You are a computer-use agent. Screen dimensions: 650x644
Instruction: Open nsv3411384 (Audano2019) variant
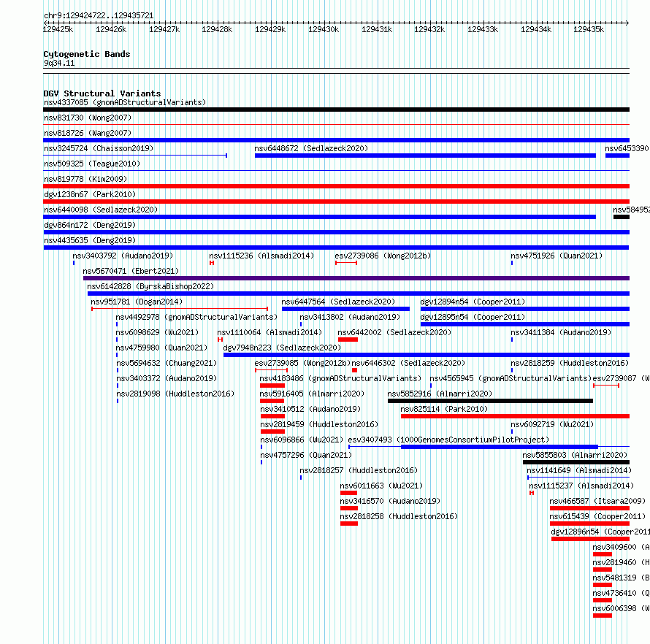tap(561, 332)
